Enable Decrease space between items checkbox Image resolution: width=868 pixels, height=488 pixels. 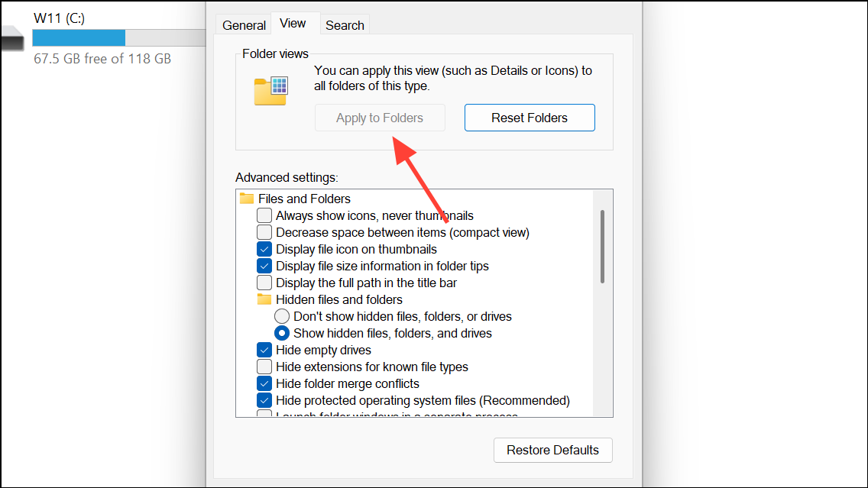(x=264, y=232)
